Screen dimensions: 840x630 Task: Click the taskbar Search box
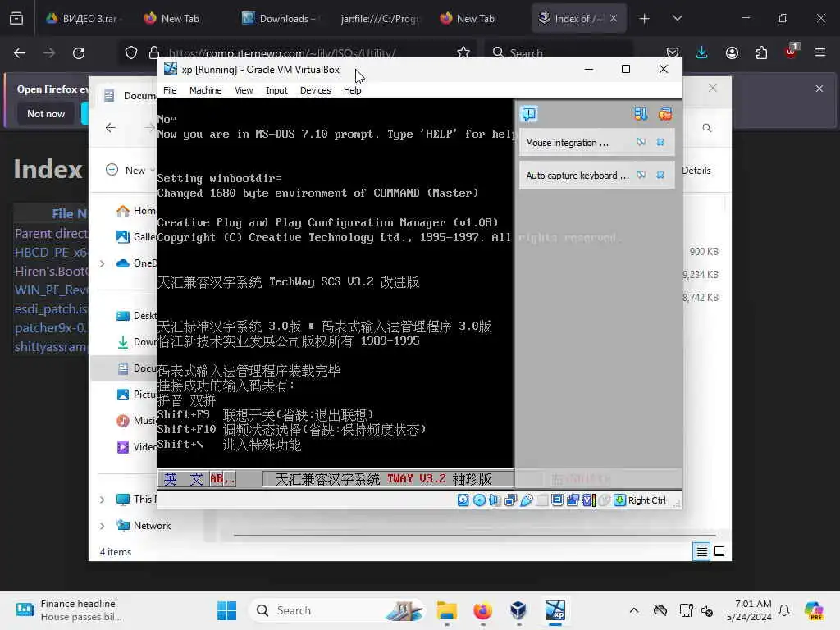[x=338, y=610]
